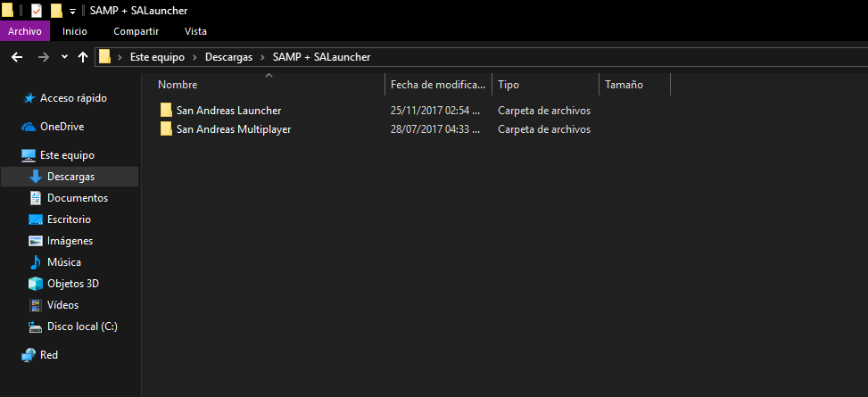Open Disco local (C:) drive
The width and height of the screenshot is (868, 397).
[82, 327]
